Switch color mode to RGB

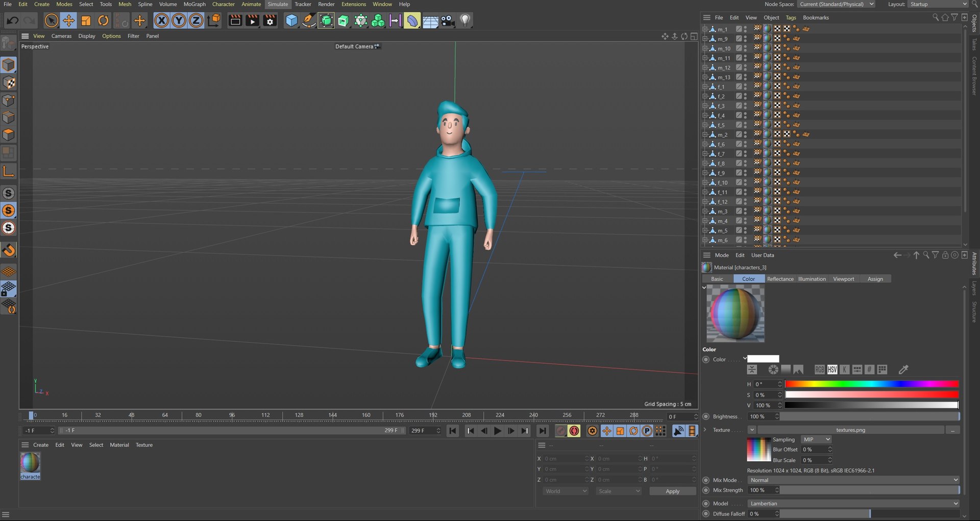(x=820, y=369)
